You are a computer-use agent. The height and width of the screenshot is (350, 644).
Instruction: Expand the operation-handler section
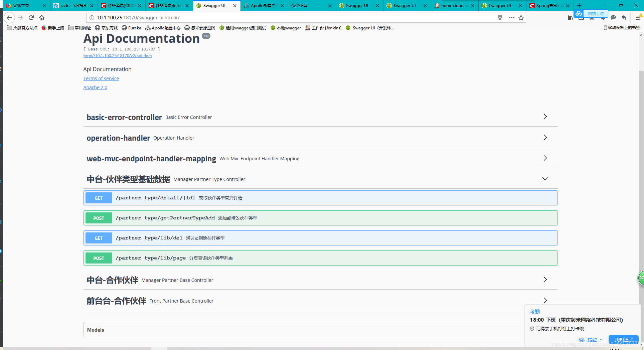point(320,138)
